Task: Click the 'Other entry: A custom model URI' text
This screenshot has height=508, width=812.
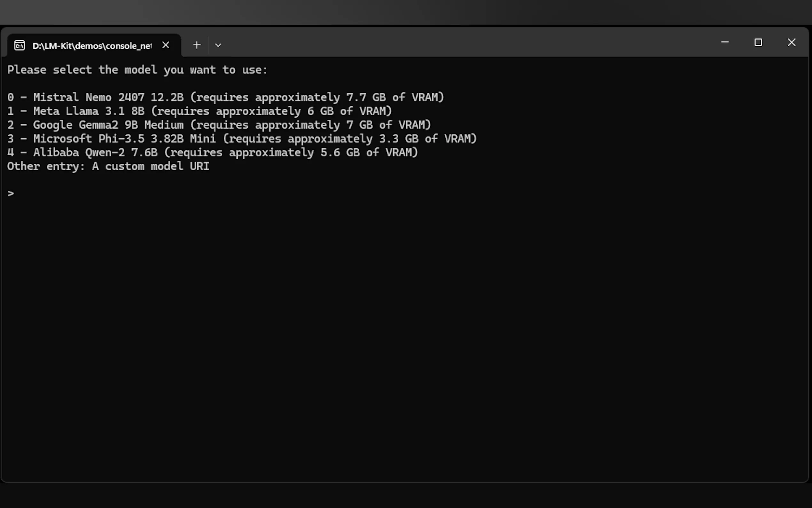Action: (108, 166)
